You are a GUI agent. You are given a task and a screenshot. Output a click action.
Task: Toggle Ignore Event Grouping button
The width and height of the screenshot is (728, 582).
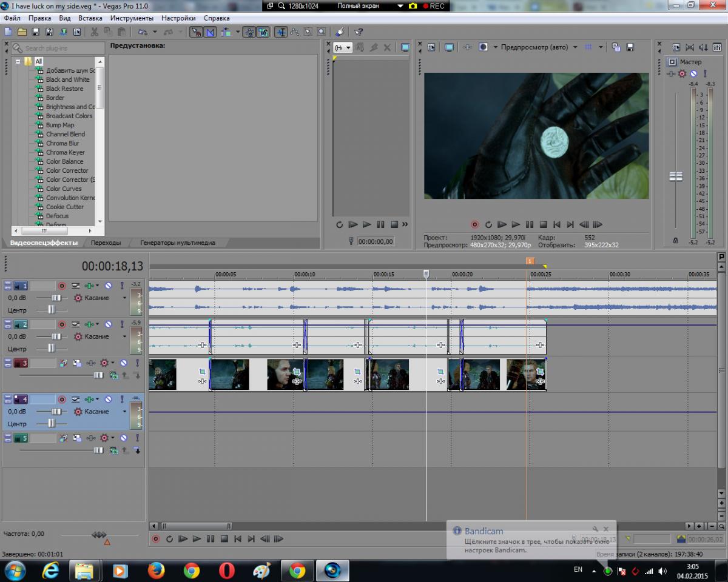263,32
